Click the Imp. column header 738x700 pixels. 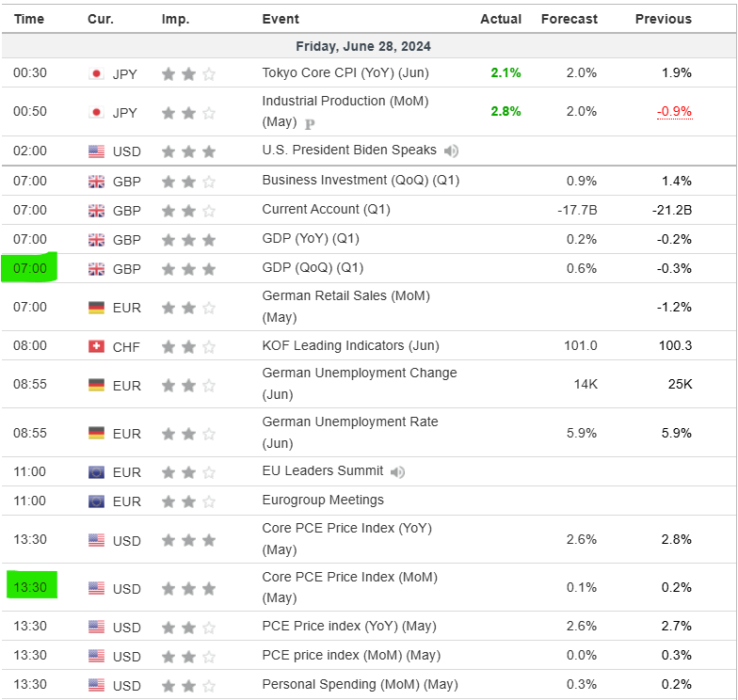[175, 19]
